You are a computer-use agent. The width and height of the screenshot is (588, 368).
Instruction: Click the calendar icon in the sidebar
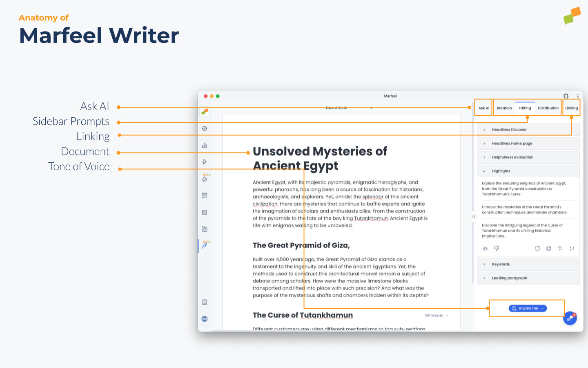point(205,212)
